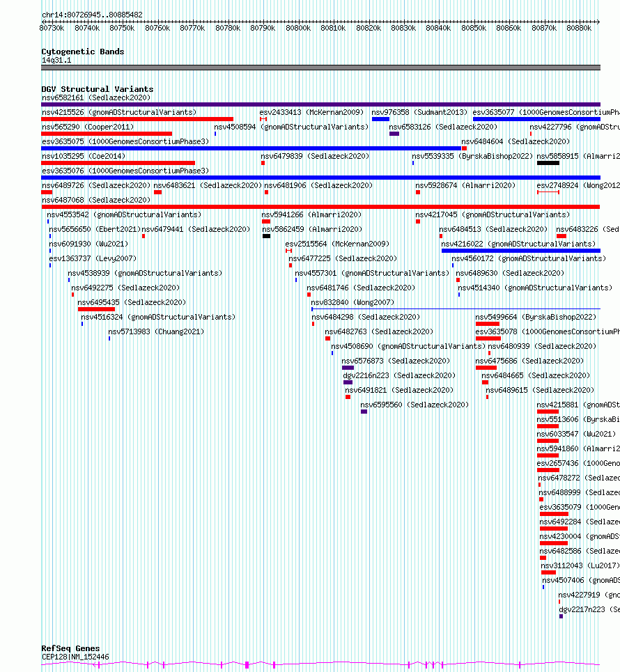The width and height of the screenshot is (620, 672).
Task: Select the nsv6091930 (Wu2021) variant
Action: pyautogui.click(x=88, y=244)
